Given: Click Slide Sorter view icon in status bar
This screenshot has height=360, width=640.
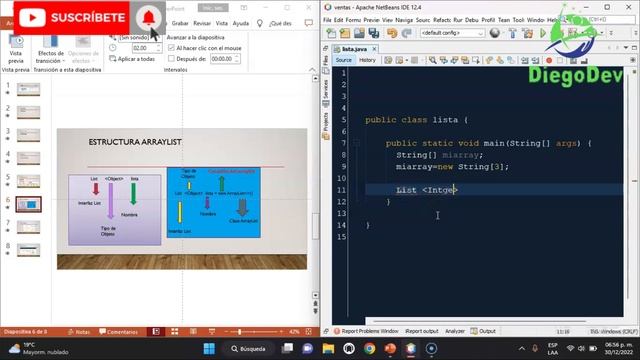Looking at the screenshot, I should (175, 331).
